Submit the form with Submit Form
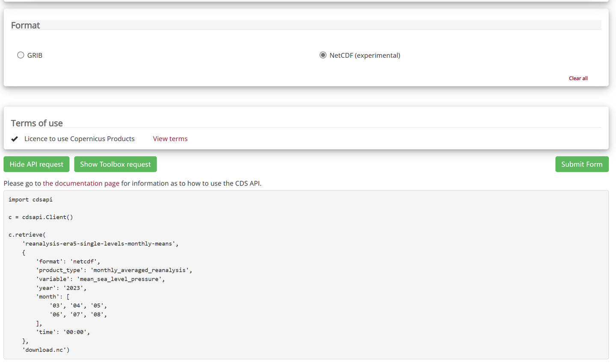 tap(582, 164)
